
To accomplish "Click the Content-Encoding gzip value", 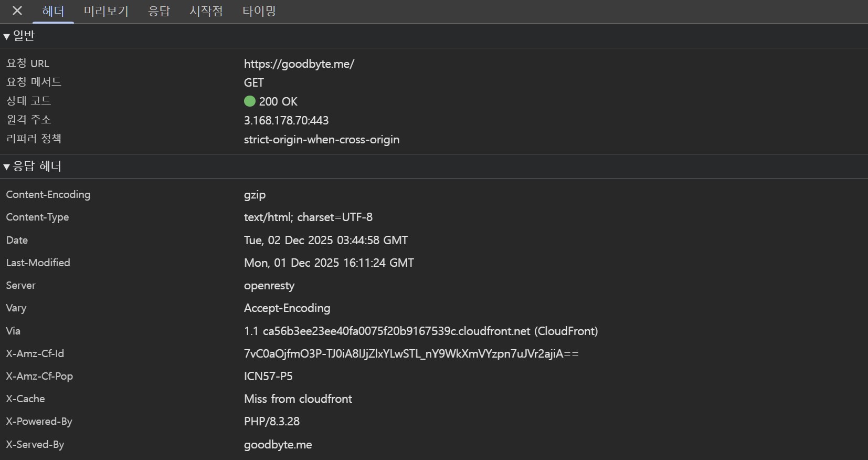I will (x=255, y=194).
